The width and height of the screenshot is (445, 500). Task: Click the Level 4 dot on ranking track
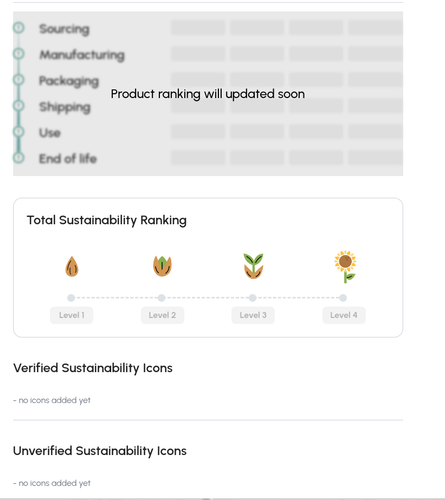click(343, 298)
